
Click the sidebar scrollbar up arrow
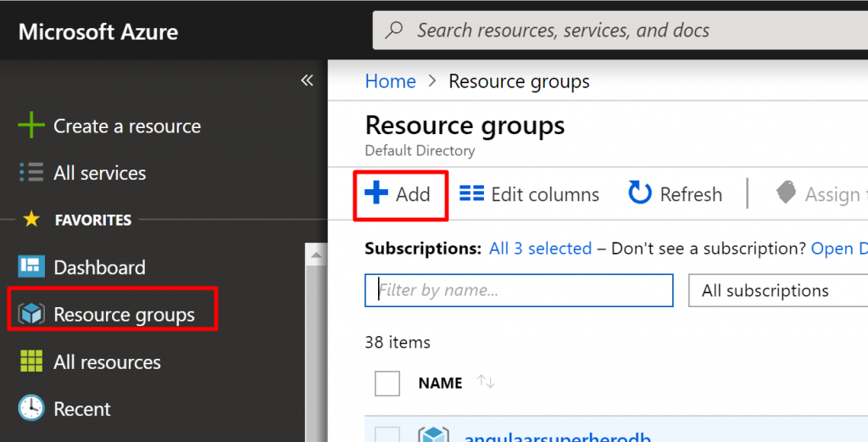point(316,254)
